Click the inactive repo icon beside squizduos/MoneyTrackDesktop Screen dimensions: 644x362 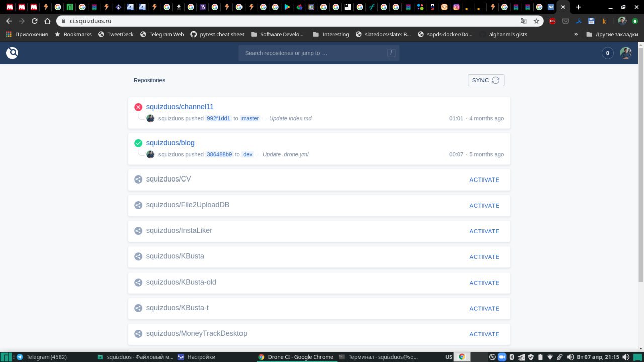pyautogui.click(x=138, y=334)
